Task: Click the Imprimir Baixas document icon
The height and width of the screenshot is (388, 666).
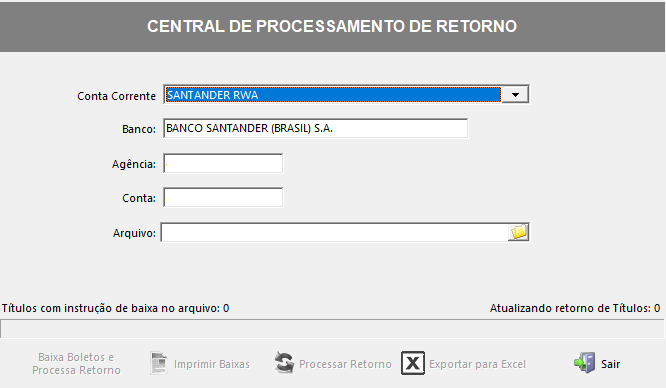Action: (x=159, y=363)
